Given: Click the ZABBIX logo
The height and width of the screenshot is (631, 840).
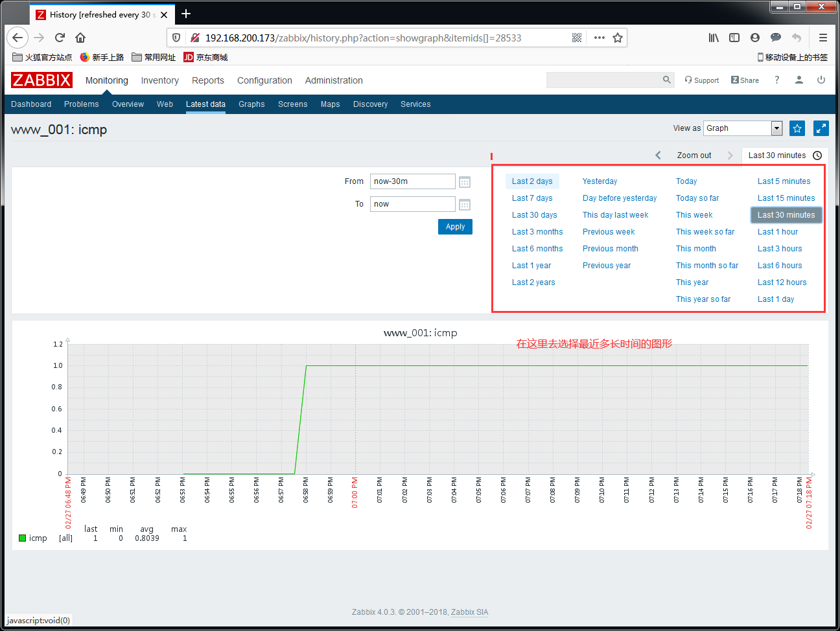Looking at the screenshot, I should [x=41, y=80].
